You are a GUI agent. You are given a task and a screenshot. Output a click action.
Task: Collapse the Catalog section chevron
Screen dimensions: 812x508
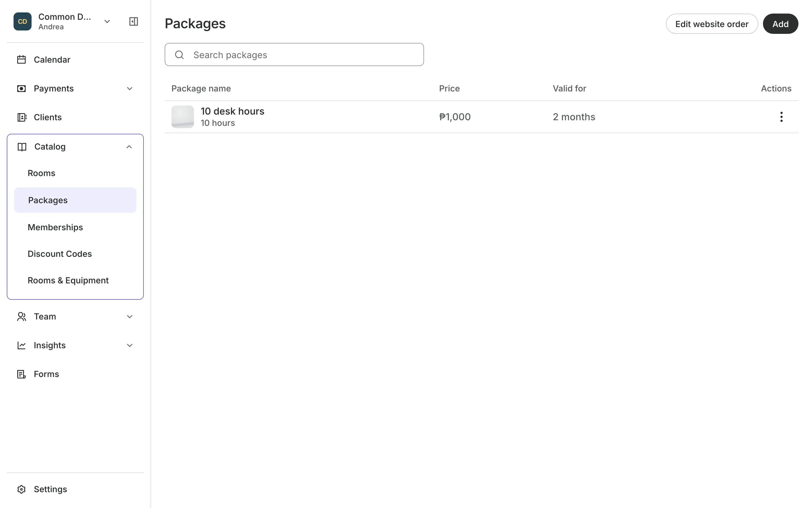coord(129,147)
